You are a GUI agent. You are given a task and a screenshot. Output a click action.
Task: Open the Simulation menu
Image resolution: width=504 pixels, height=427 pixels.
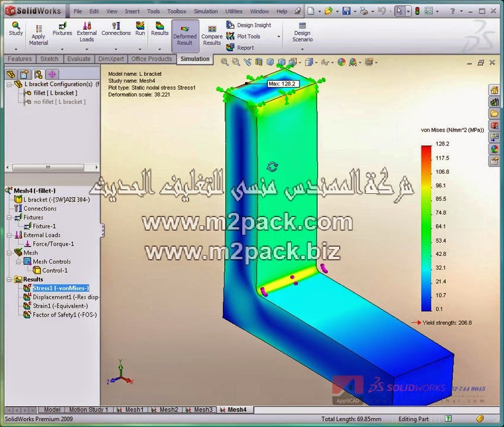point(206,11)
